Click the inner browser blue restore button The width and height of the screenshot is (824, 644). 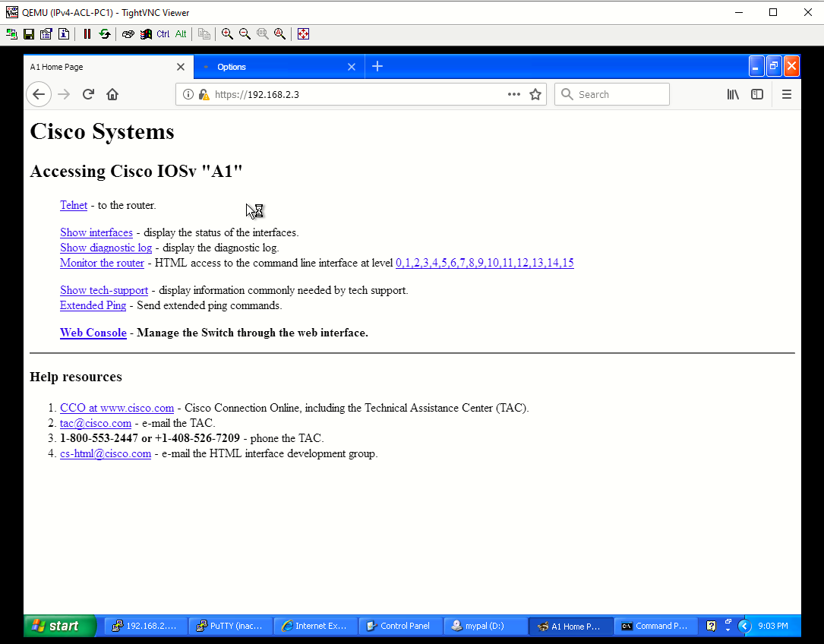pos(774,66)
